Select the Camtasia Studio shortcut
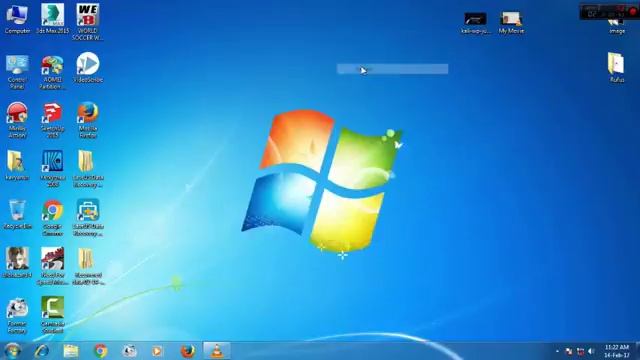The height and width of the screenshot is (360, 640). pos(52,315)
